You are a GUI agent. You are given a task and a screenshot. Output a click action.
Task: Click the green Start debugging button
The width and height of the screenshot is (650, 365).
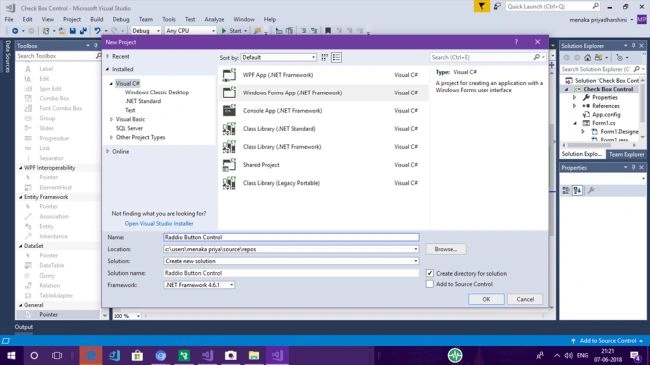(234, 31)
